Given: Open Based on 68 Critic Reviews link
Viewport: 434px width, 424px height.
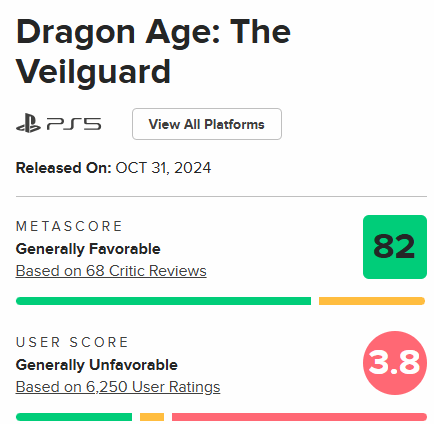Looking at the screenshot, I should click(x=111, y=271).
